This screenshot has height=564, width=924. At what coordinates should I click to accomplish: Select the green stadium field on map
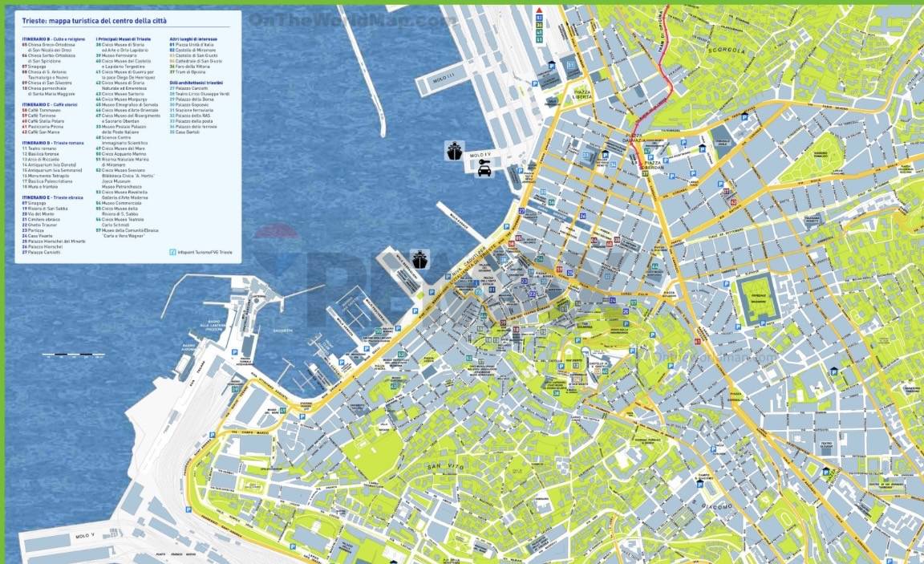[x=758, y=298]
